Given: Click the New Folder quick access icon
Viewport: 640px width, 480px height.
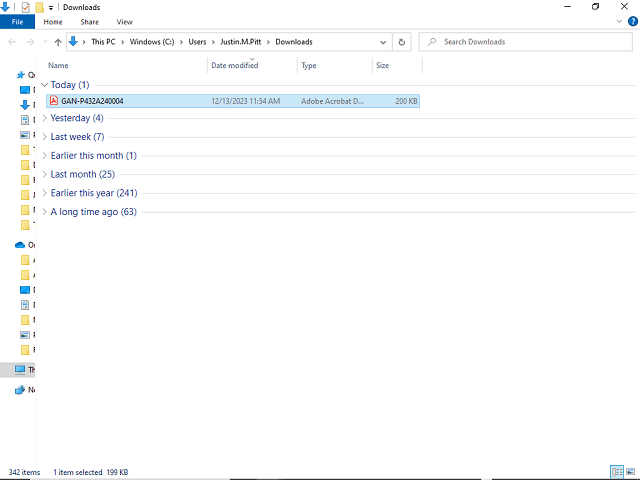Looking at the screenshot, I should pyautogui.click(x=40, y=7).
